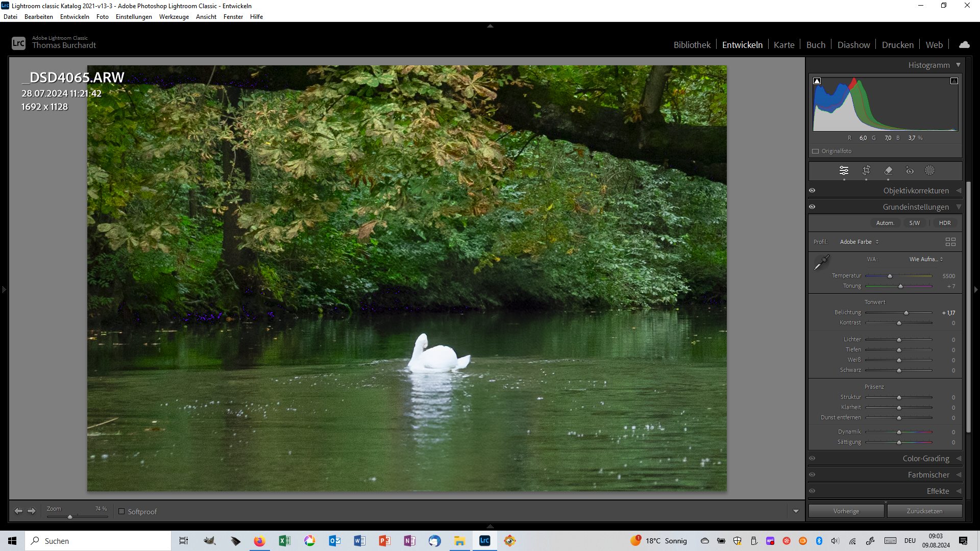This screenshot has width=980, height=551.
Task: Open the Werkzeuge menu
Action: click(x=174, y=17)
